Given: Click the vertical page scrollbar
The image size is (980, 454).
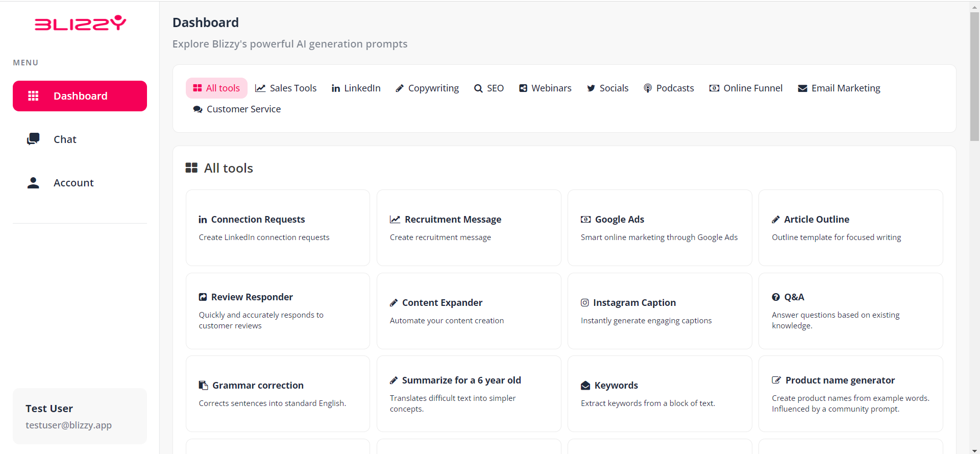Looking at the screenshot, I should point(974,77).
